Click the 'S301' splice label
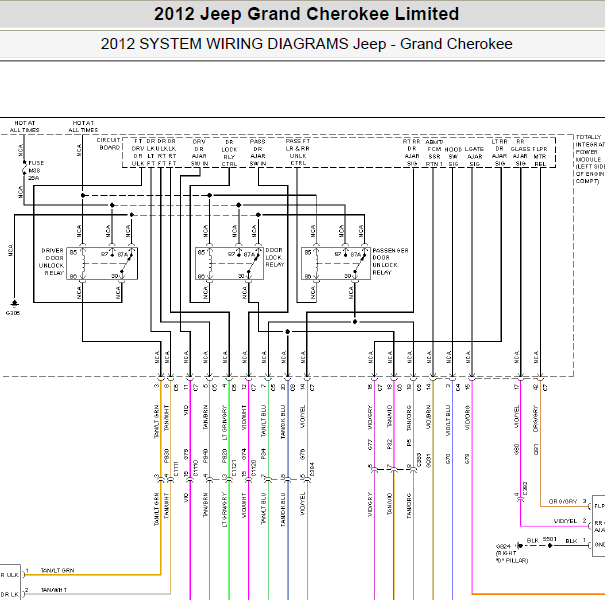This screenshot has height=600, width=605. pyautogui.click(x=550, y=539)
